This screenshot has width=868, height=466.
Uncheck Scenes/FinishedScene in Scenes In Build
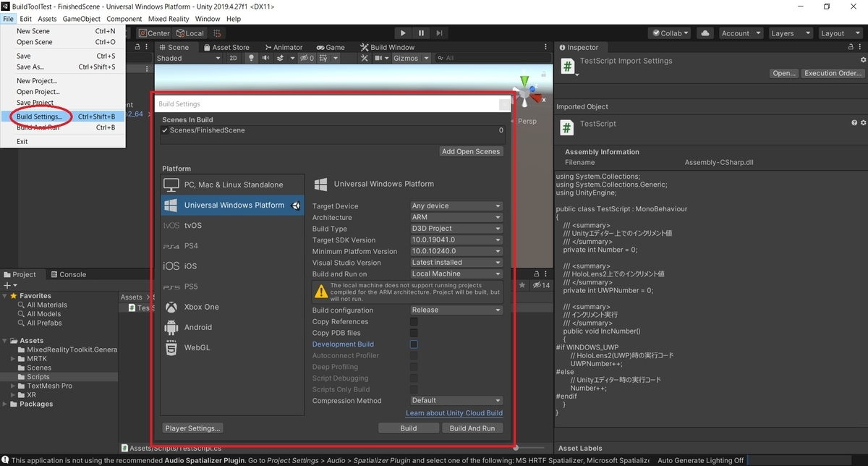[x=165, y=131]
